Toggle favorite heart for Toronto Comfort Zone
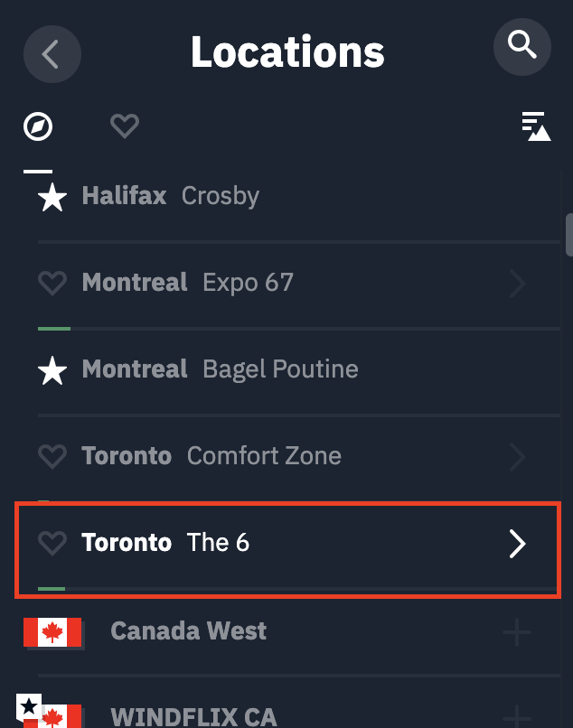 (52, 456)
